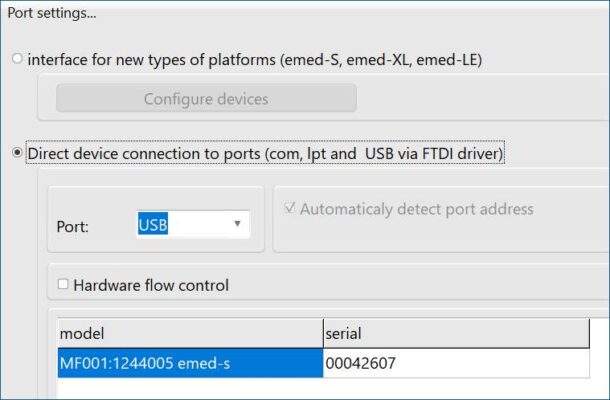The image size is (610, 400).
Task: Click highlighted USB text in Port field
Action: coord(153,225)
